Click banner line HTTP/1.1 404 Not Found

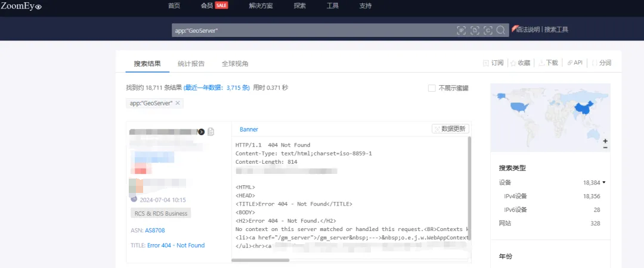(x=273, y=145)
